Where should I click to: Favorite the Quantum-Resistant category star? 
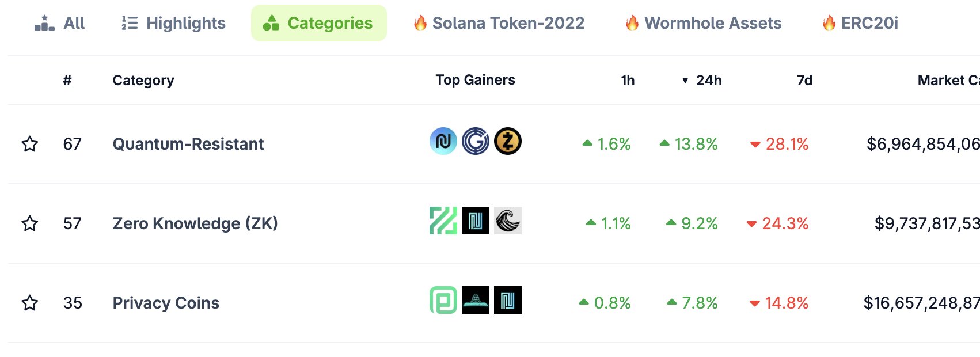pos(30,144)
